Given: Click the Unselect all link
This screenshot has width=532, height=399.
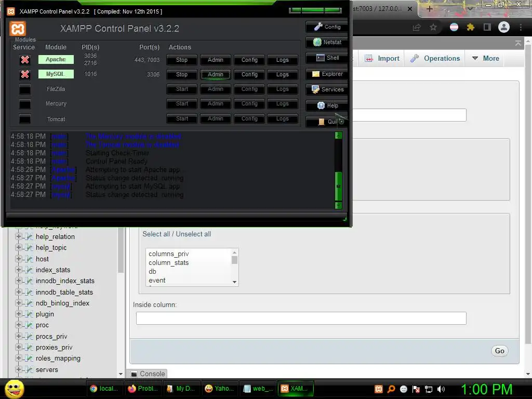Looking at the screenshot, I should point(193,234).
